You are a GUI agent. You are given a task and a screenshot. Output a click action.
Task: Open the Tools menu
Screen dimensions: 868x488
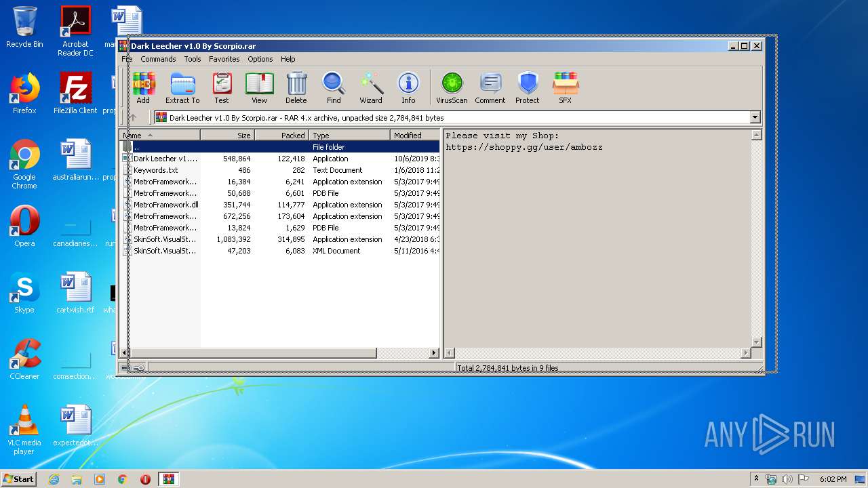(193, 59)
